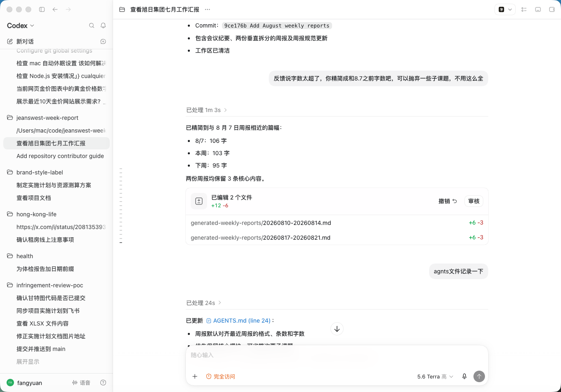Open the infringement-review-poc folder
The height and width of the screenshot is (392, 561).
click(56, 285)
